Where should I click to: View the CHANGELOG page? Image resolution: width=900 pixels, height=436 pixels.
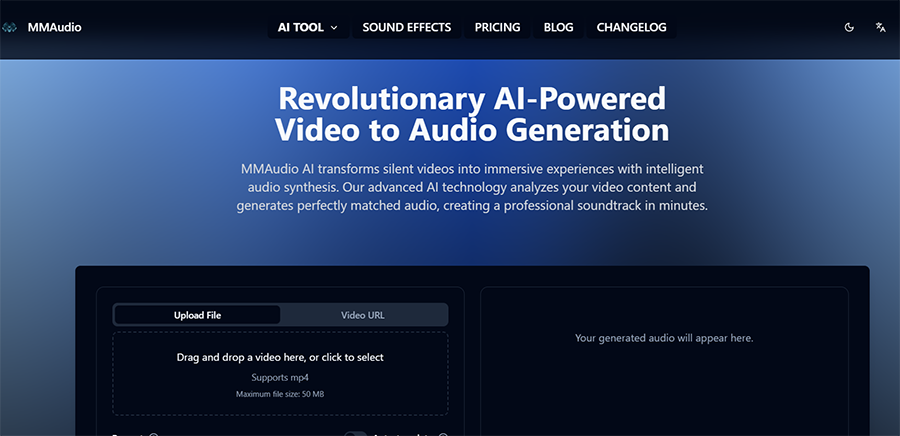(x=631, y=28)
